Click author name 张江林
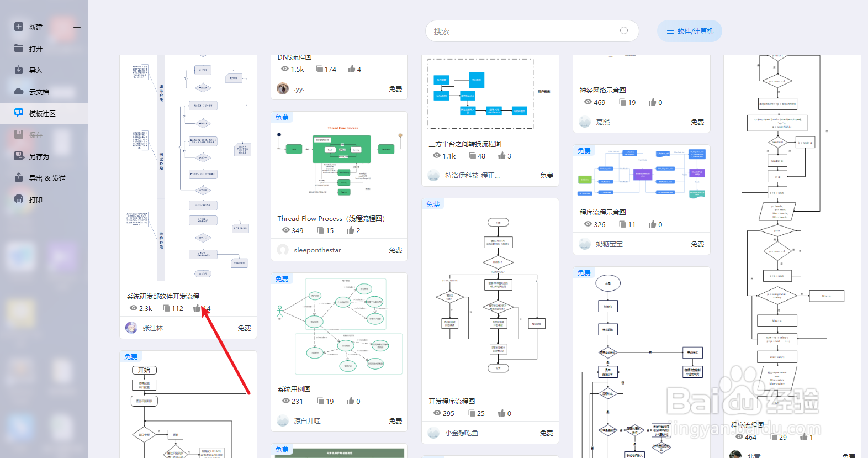Viewport: 868px width, 458px height. pyautogui.click(x=153, y=328)
